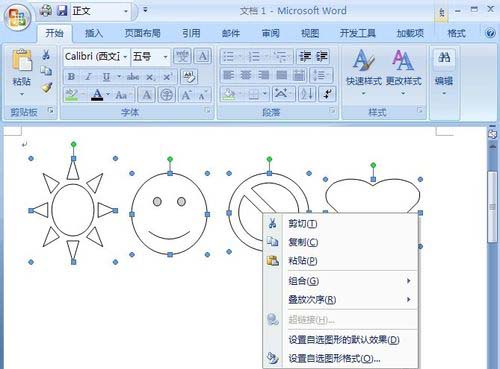Viewport: 500px width, 369px height.
Task: Select the Format Painter brush icon
Action: (46, 88)
